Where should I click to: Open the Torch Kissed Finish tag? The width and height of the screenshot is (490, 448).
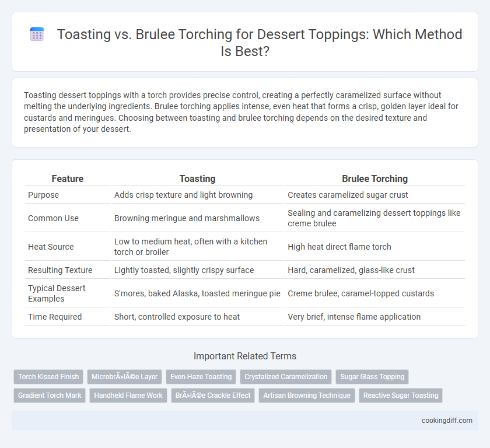(48, 377)
